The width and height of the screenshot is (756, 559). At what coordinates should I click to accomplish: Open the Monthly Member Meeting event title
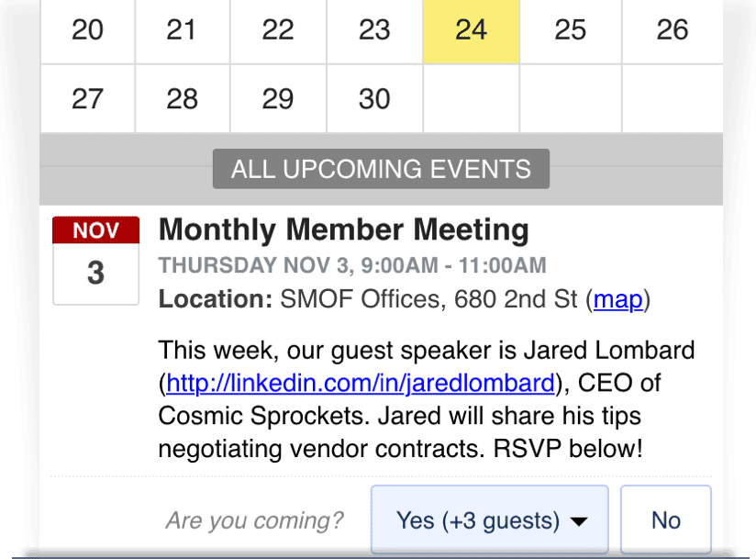coord(343,229)
